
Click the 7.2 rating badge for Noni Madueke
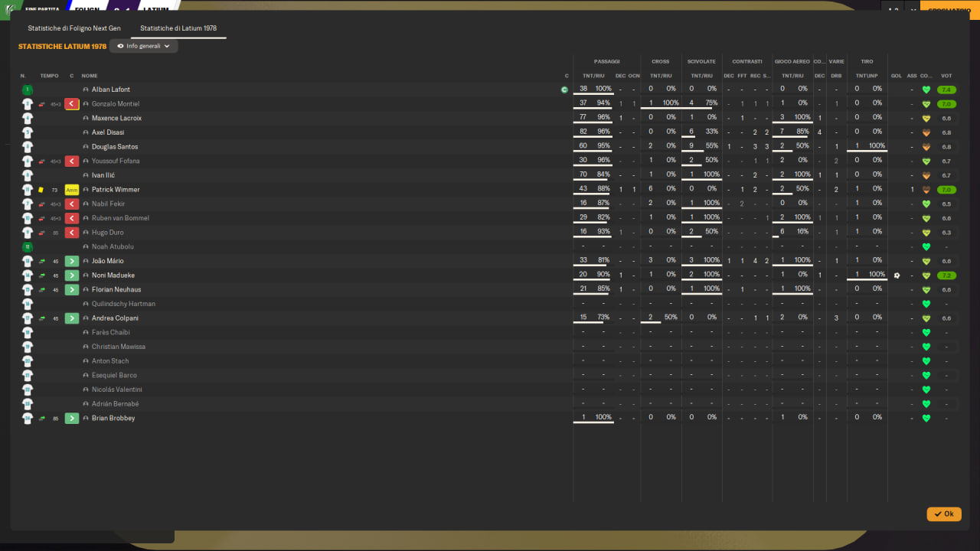click(x=947, y=275)
